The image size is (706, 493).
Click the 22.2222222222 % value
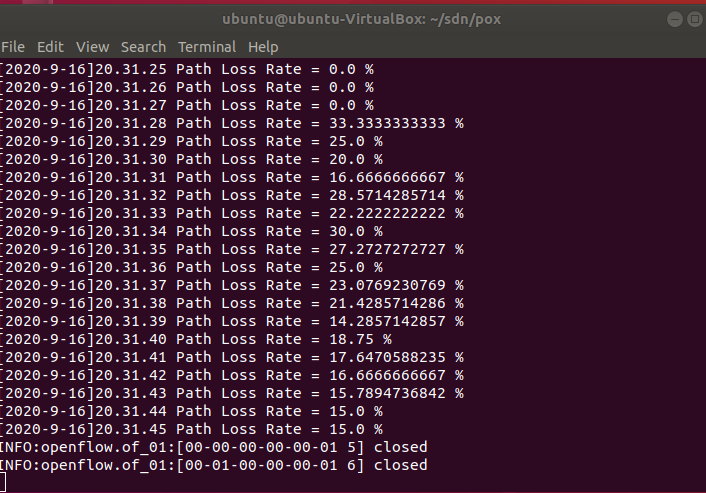(396, 213)
